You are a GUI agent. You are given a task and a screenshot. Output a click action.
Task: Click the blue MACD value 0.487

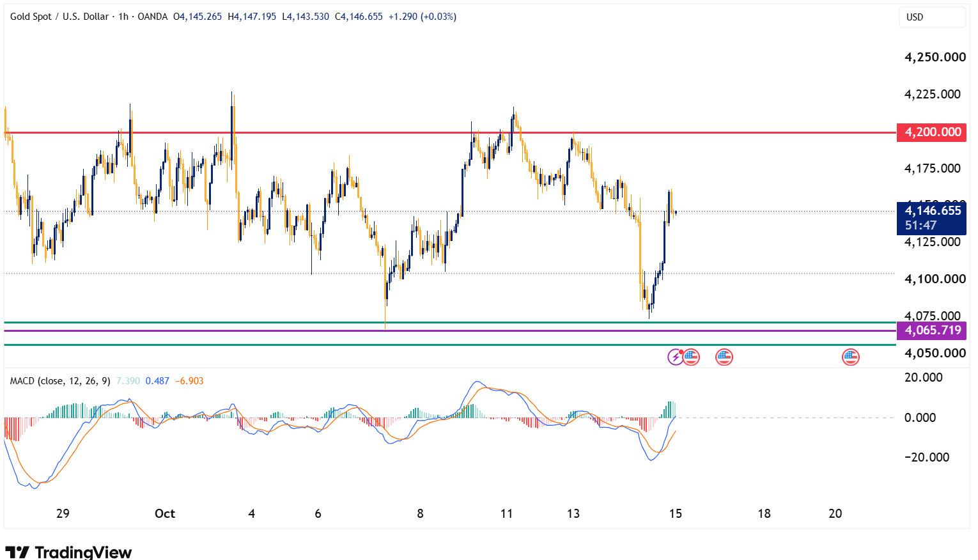pos(157,381)
